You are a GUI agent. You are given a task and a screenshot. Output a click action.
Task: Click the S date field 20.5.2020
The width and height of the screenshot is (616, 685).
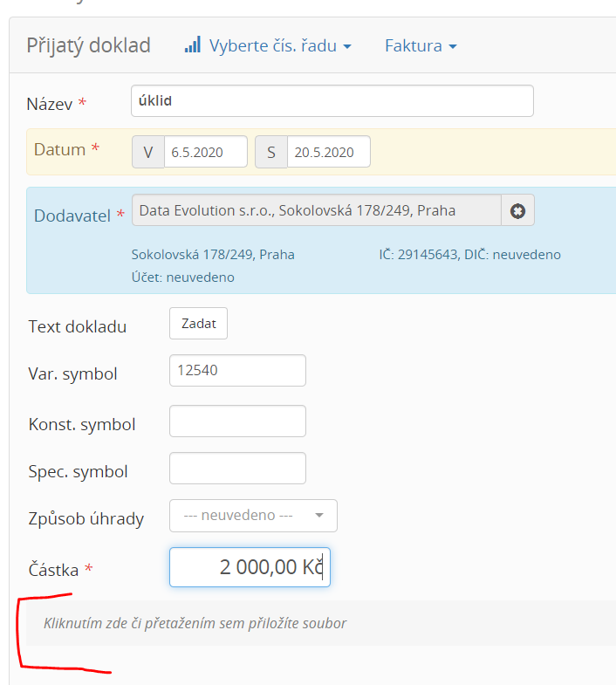329,152
